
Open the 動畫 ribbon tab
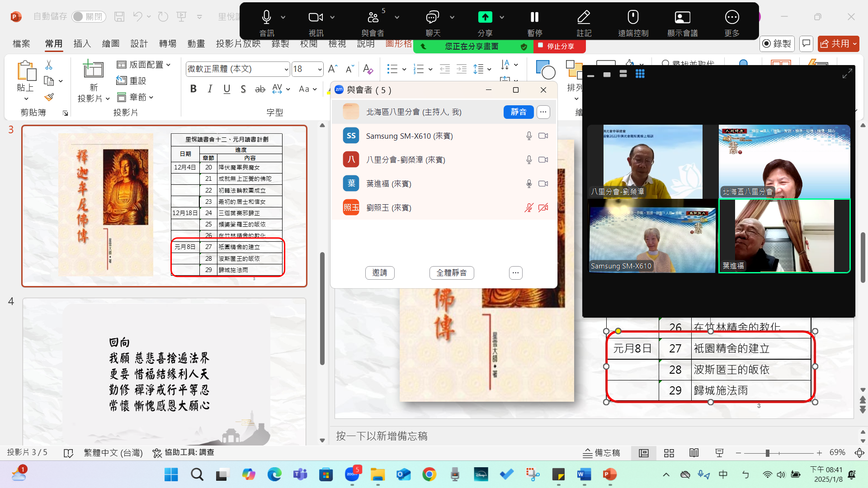coord(196,44)
